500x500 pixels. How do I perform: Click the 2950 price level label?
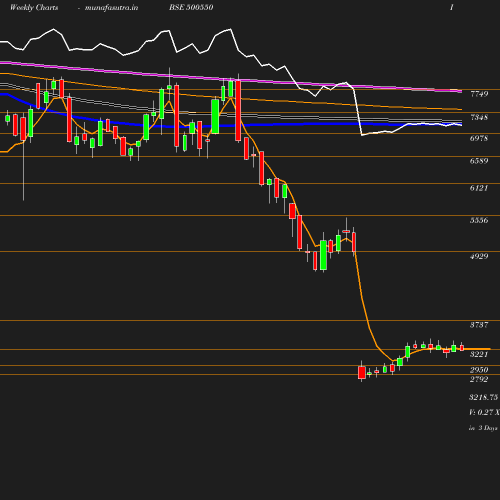[x=479, y=370]
